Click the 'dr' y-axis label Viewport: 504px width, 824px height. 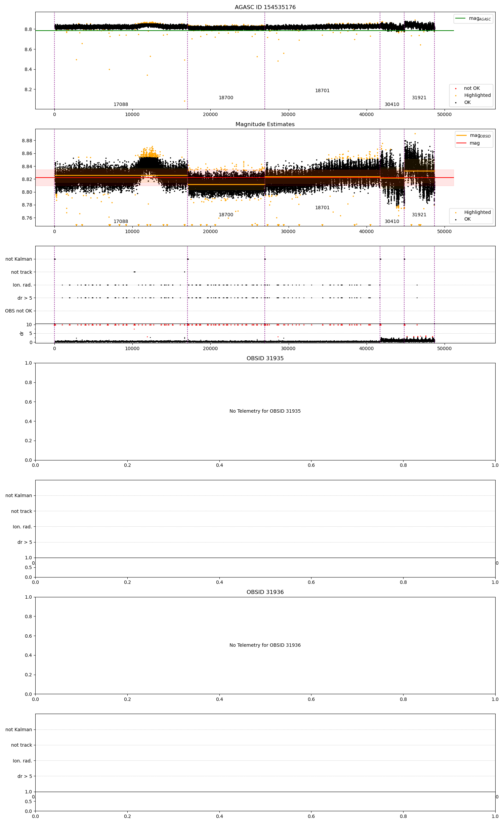22,334
